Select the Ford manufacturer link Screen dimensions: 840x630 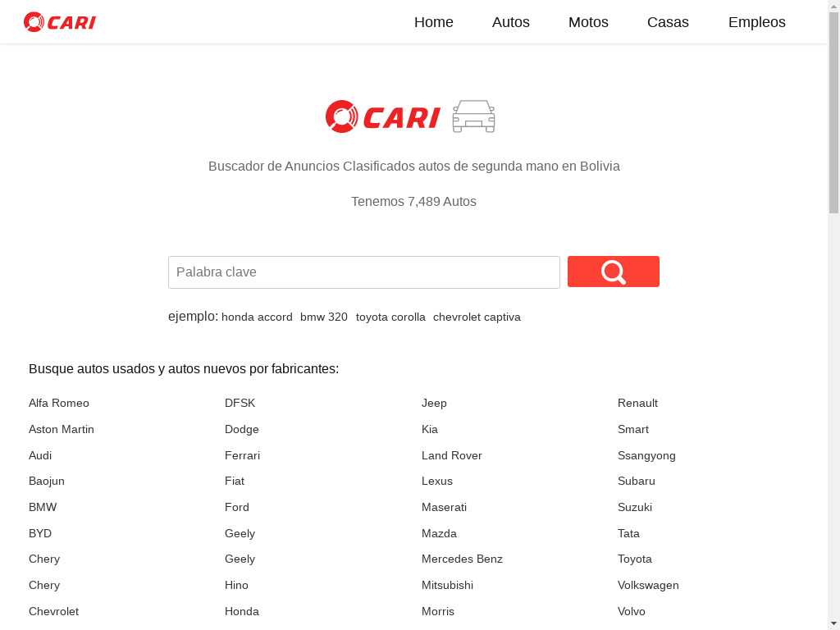237,507
